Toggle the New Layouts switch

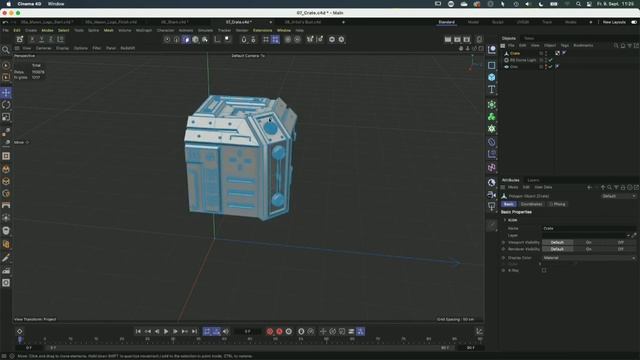634,22
